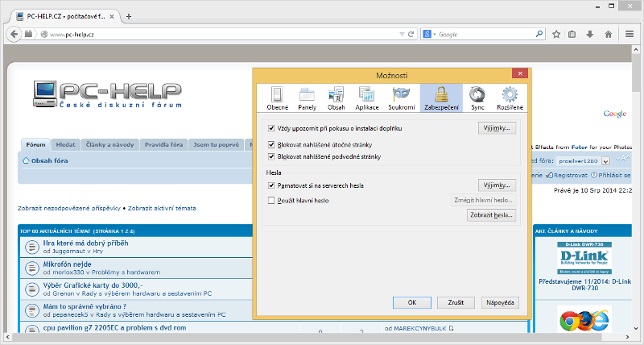
Task: Open the Pravidla fóra tab
Action: 163,145
